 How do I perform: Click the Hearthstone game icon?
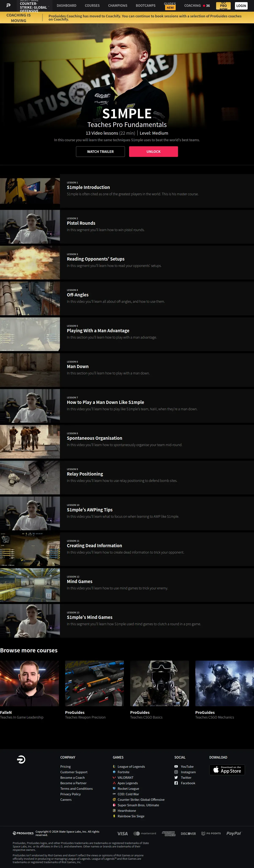(x=114, y=811)
